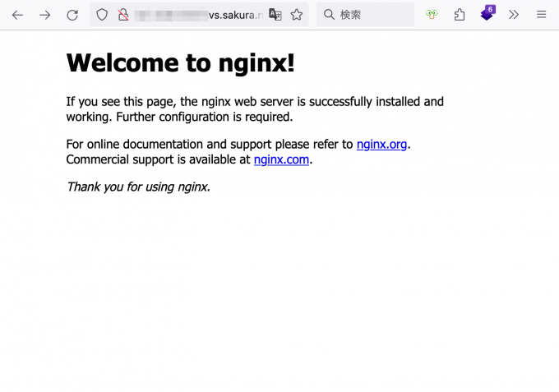The image size is (559, 392).
Task: Follow the nginx.org link
Action: click(381, 145)
